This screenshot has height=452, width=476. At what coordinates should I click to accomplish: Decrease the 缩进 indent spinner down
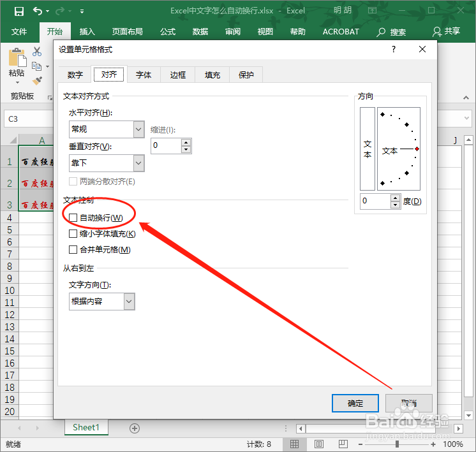pos(186,149)
